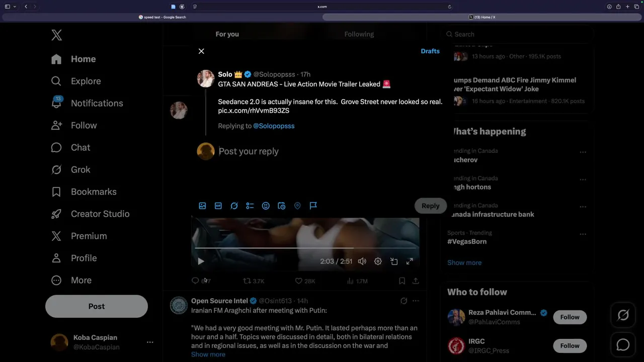Share the Solo video post
644x362 pixels.
tap(416, 281)
